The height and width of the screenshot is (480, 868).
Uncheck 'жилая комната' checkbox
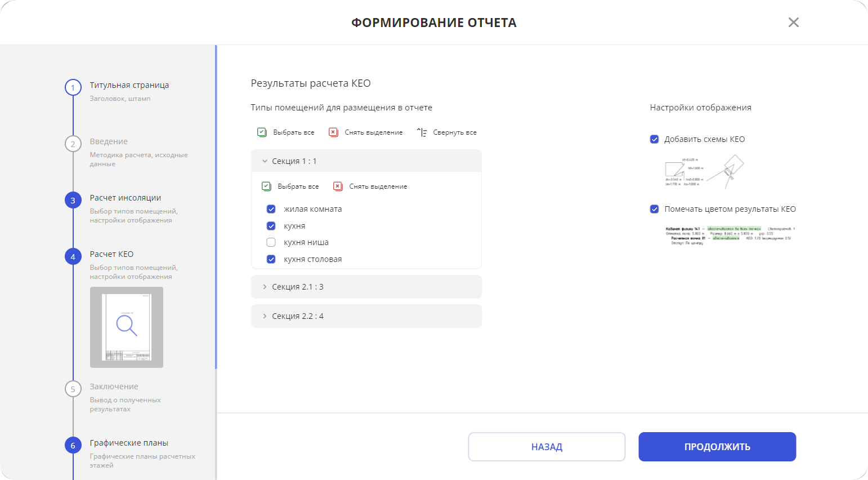[x=271, y=209]
